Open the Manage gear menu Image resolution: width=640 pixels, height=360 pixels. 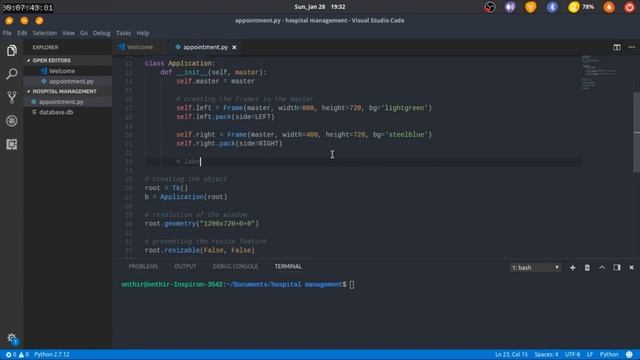coord(11,338)
